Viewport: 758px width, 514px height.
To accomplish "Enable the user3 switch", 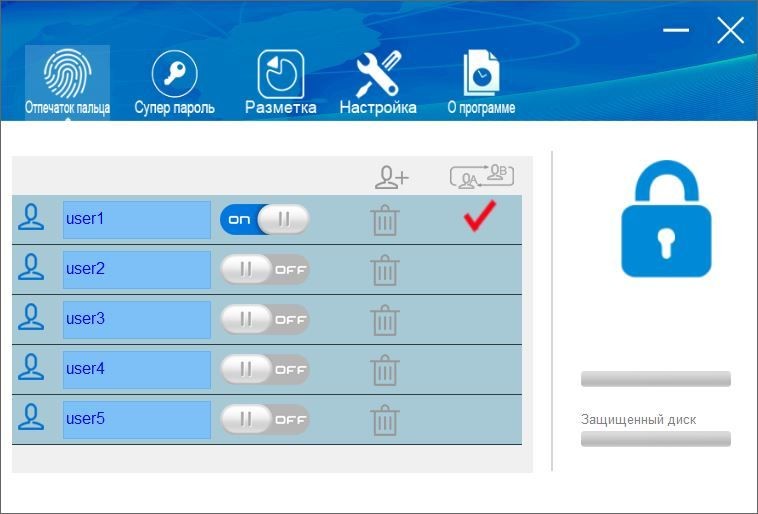I will [264, 319].
